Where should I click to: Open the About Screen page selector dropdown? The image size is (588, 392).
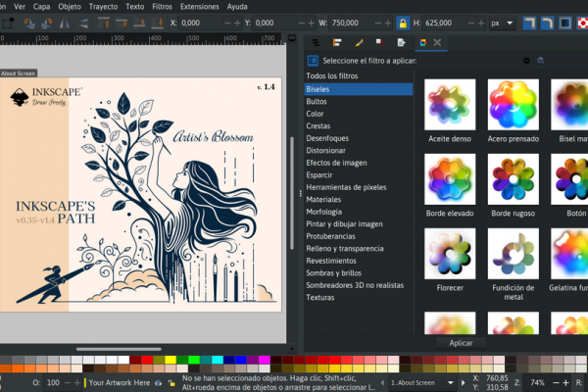pyautogui.click(x=421, y=382)
